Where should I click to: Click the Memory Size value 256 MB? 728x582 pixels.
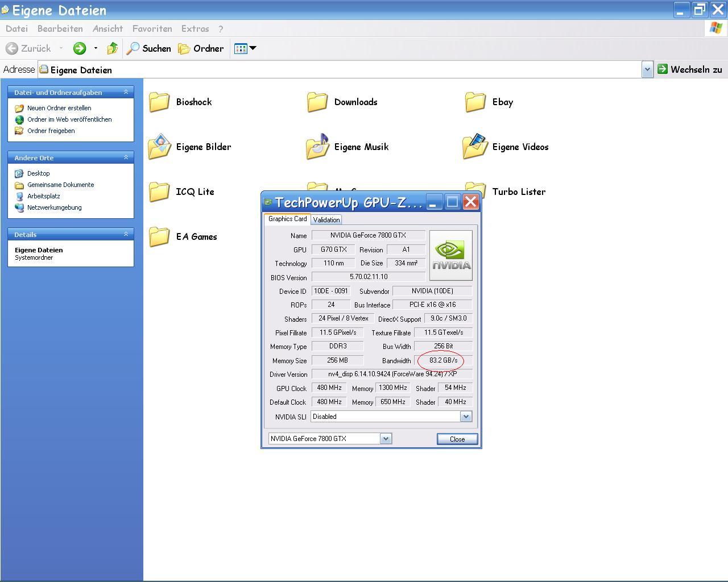[337, 360]
